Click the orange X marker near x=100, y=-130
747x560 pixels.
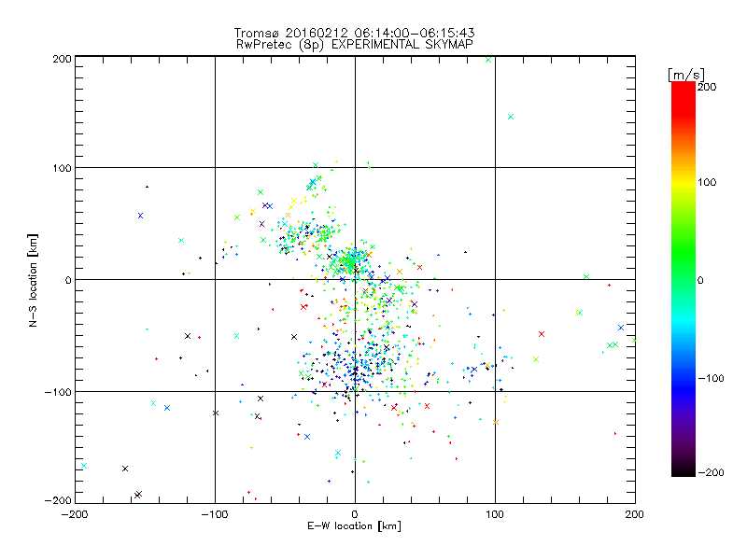pos(496,423)
